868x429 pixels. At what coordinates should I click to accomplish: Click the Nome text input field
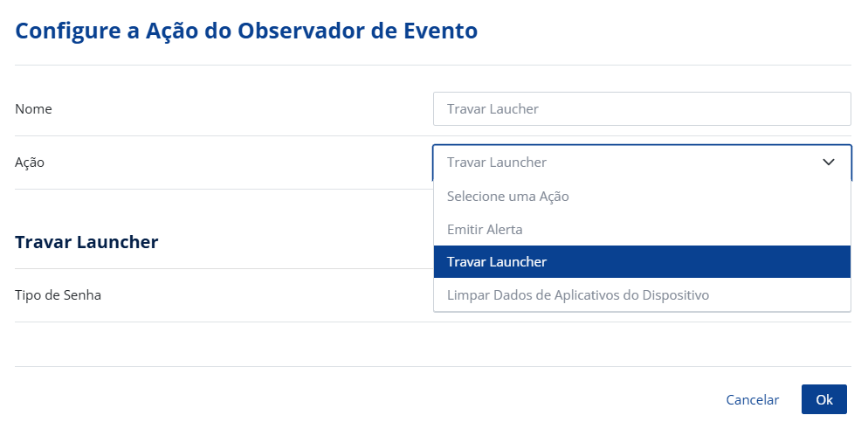[x=641, y=109]
